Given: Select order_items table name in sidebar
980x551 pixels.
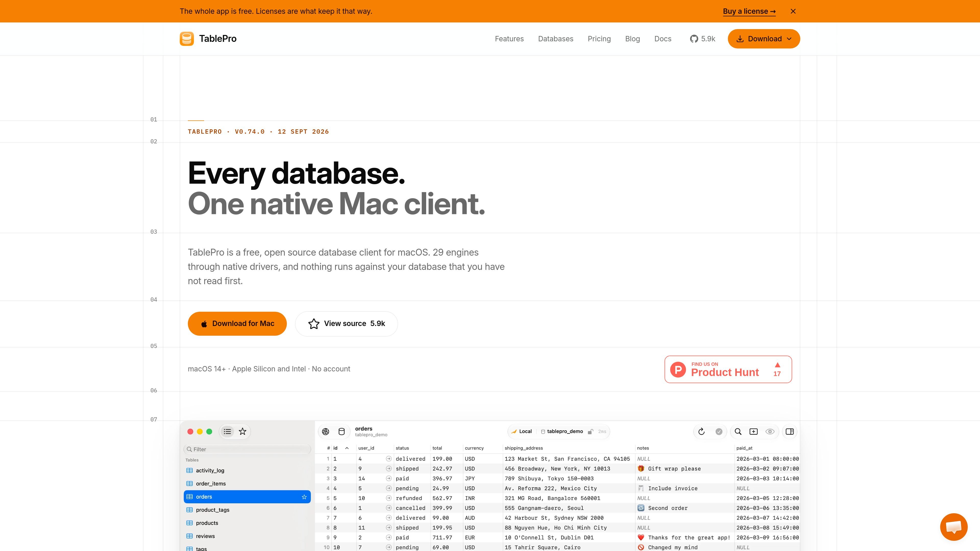Looking at the screenshot, I should (211, 484).
